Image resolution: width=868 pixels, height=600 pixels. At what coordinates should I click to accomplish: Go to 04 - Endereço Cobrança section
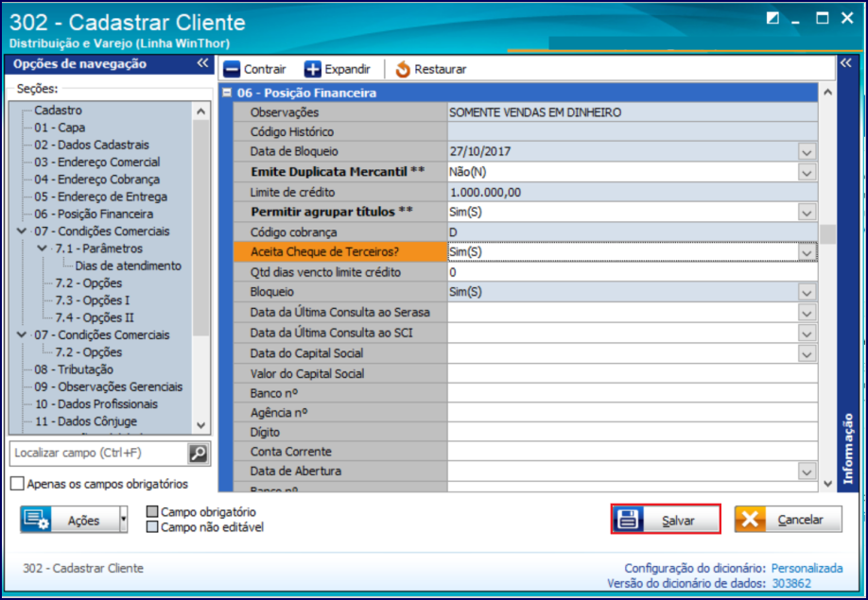pos(96,180)
